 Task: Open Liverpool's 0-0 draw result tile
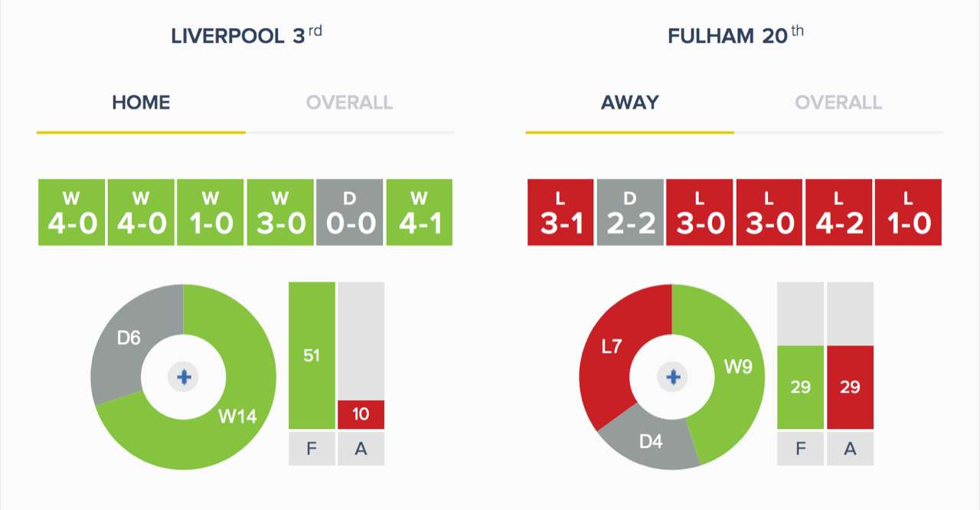point(350,212)
